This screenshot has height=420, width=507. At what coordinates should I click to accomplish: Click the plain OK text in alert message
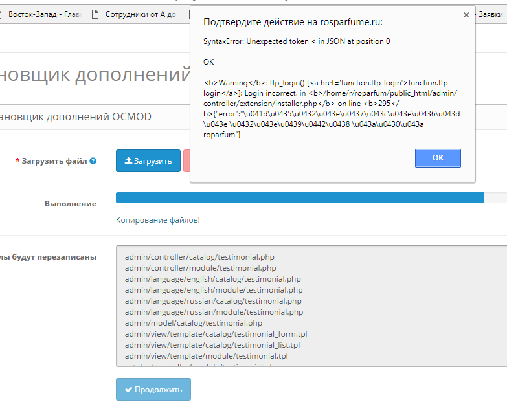(x=208, y=62)
